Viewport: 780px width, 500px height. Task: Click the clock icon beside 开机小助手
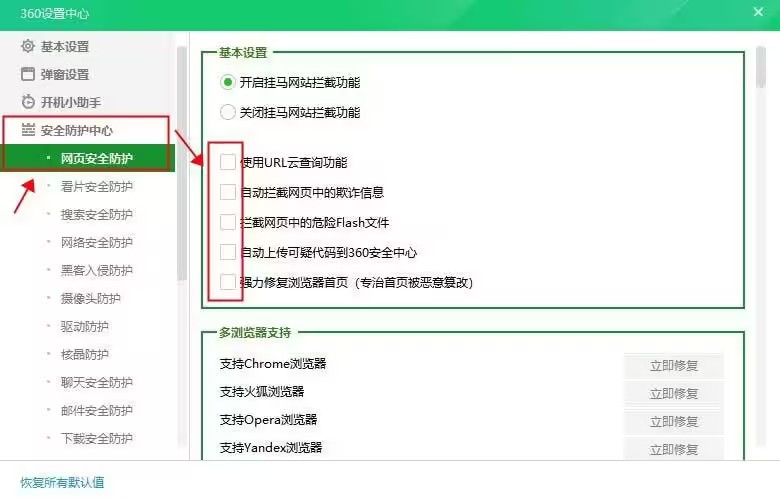click(28, 102)
